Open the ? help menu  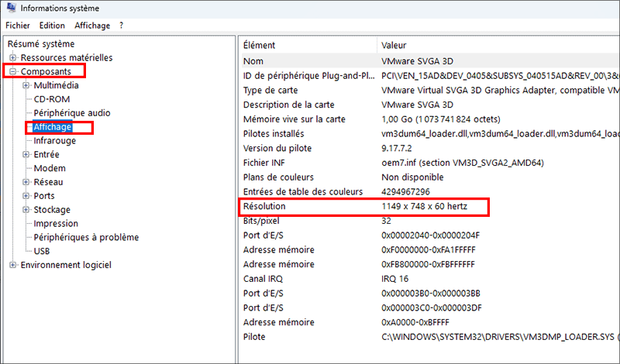pyautogui.click(x=122, y=26)
